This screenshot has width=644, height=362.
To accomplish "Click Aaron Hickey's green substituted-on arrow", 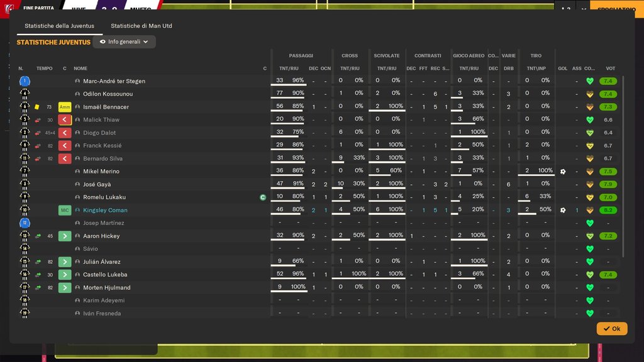I will point(65,236).
